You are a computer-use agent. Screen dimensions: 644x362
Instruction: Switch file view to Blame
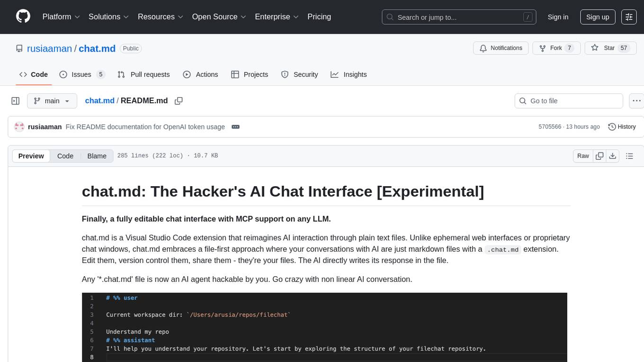click(97, 156)
